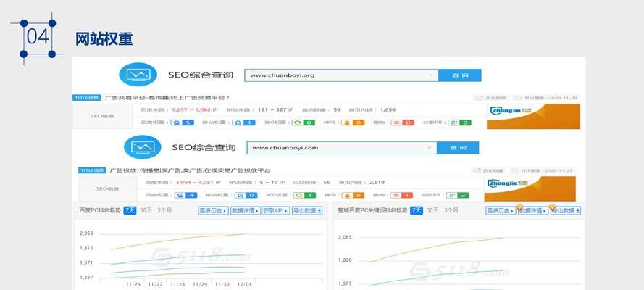Click Baidu weight badge 5 for chuanboyi.org

tap(183, 123)
